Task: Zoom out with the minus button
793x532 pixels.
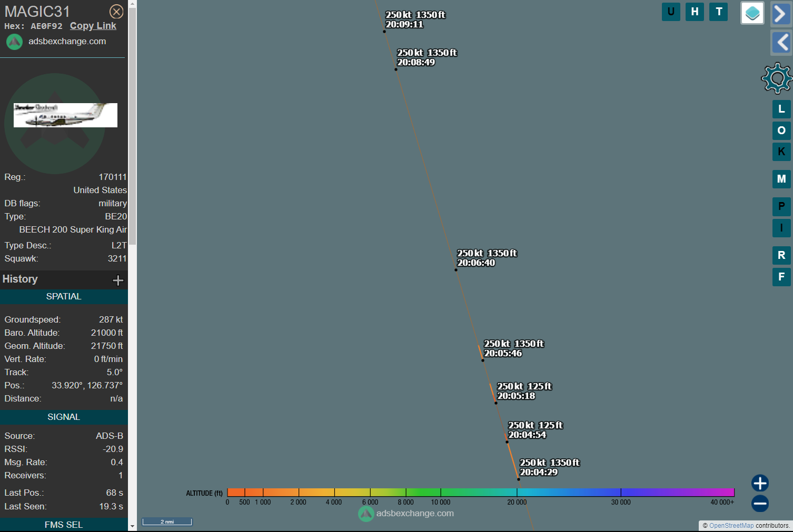Action: tap(760, 503)
